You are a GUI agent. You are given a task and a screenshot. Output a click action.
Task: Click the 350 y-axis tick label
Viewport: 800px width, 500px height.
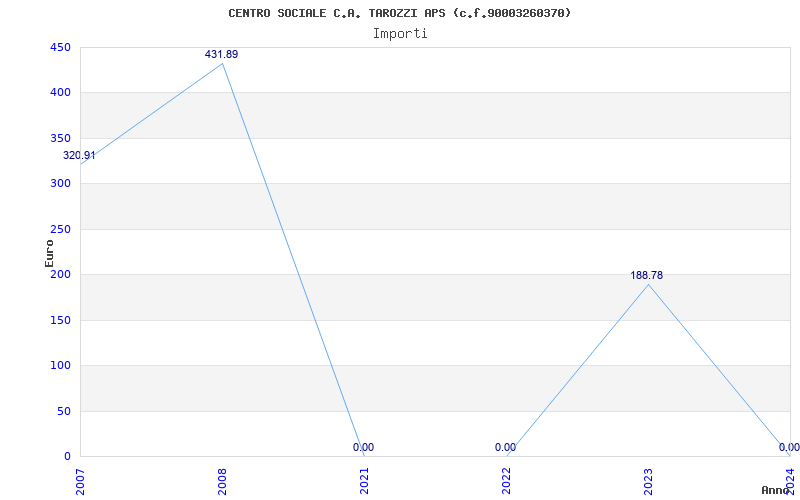tap(60, 138)
